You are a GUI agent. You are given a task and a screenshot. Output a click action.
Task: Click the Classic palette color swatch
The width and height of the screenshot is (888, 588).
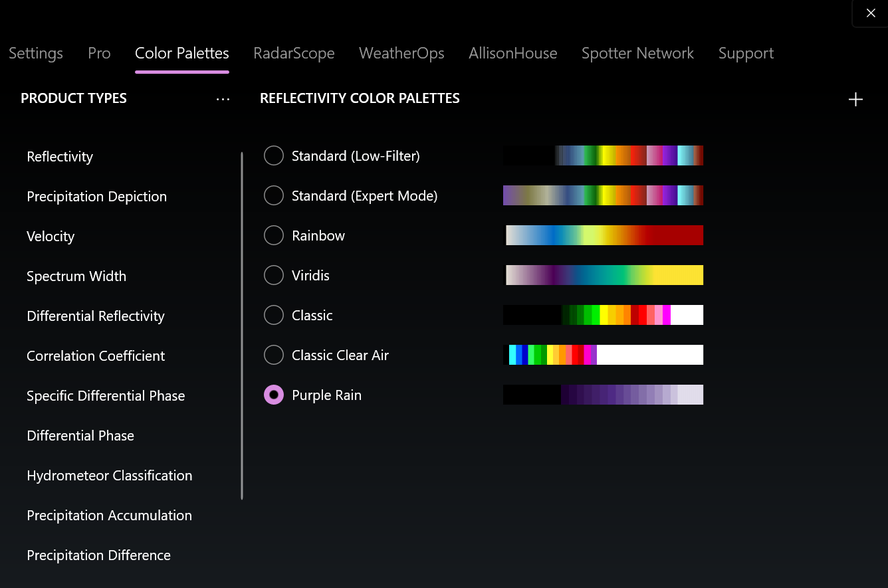603,315
